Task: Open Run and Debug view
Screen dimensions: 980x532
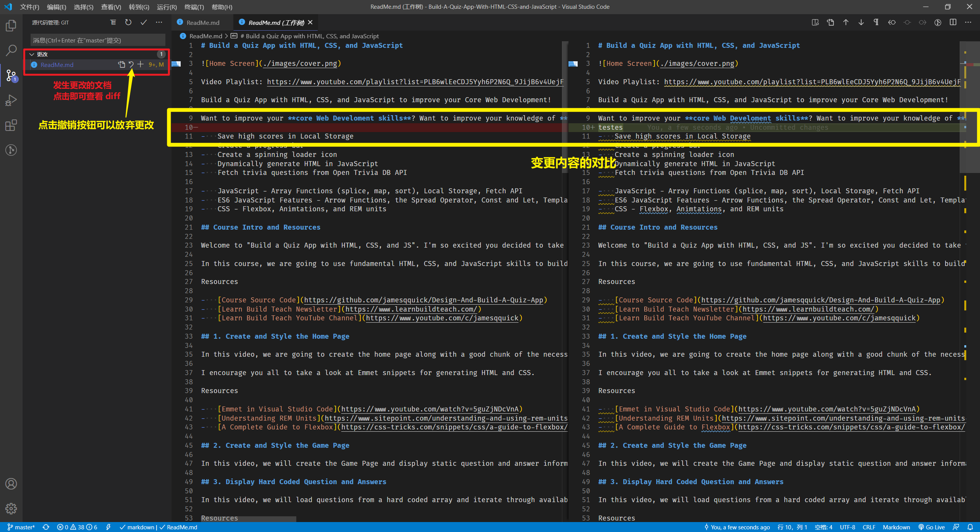Action: (11, 100)
